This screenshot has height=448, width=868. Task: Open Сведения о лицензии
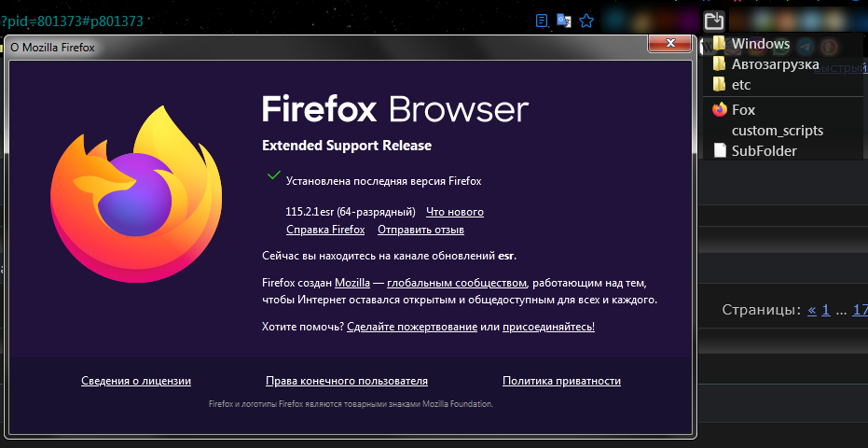coord(136,381)
